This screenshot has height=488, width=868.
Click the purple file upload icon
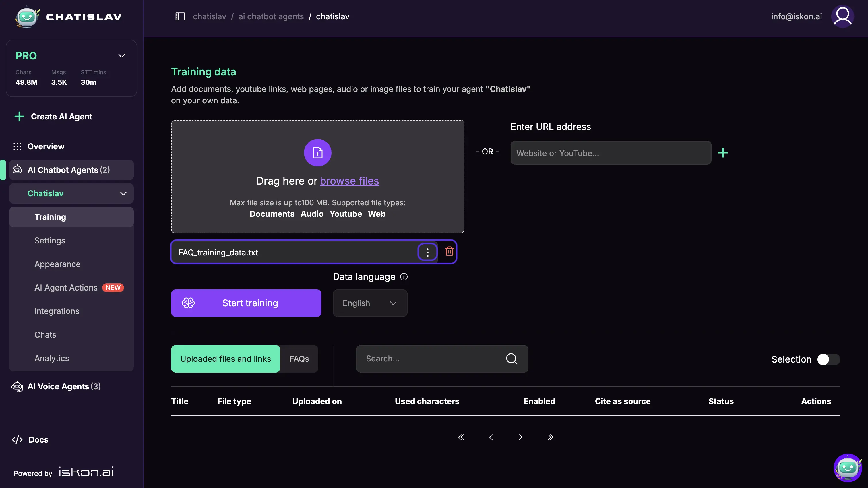tap(317, 153)
